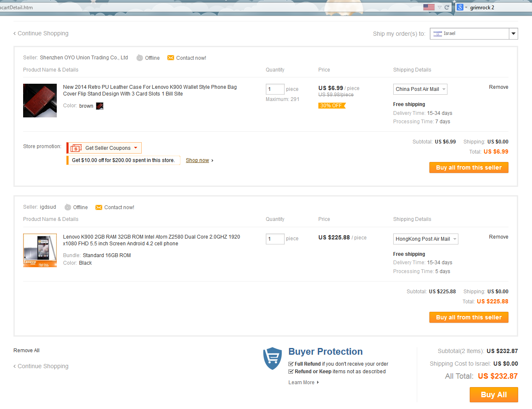Click bottom Continue Shopping link
The width and height of the screenshot is (532, 409).
tap(41, 366)
